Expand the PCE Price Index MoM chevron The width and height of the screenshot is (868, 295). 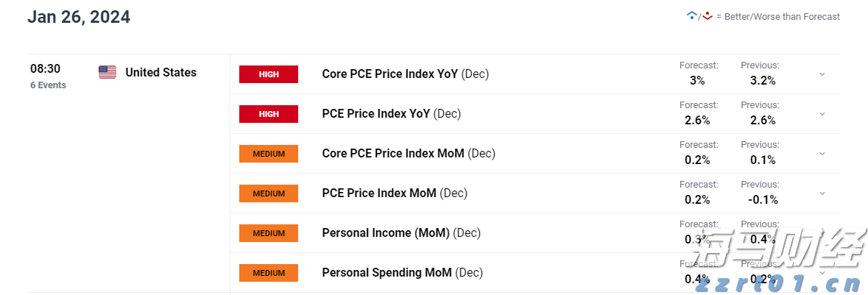[822, 193]
